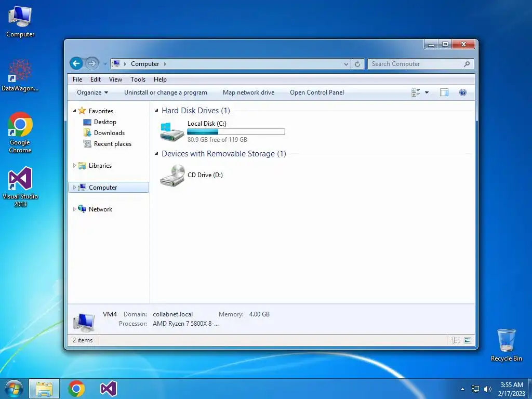This screenshot has height=399, width=532.
Task: Click the 4.00 GB memory value
Action: pyautogui.click(x=259, y=314)
